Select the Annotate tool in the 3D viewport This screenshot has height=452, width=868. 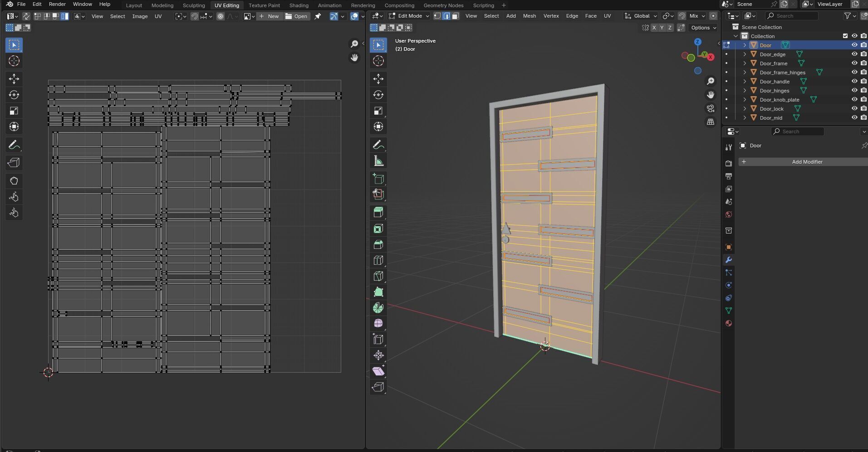click(378, 145)
